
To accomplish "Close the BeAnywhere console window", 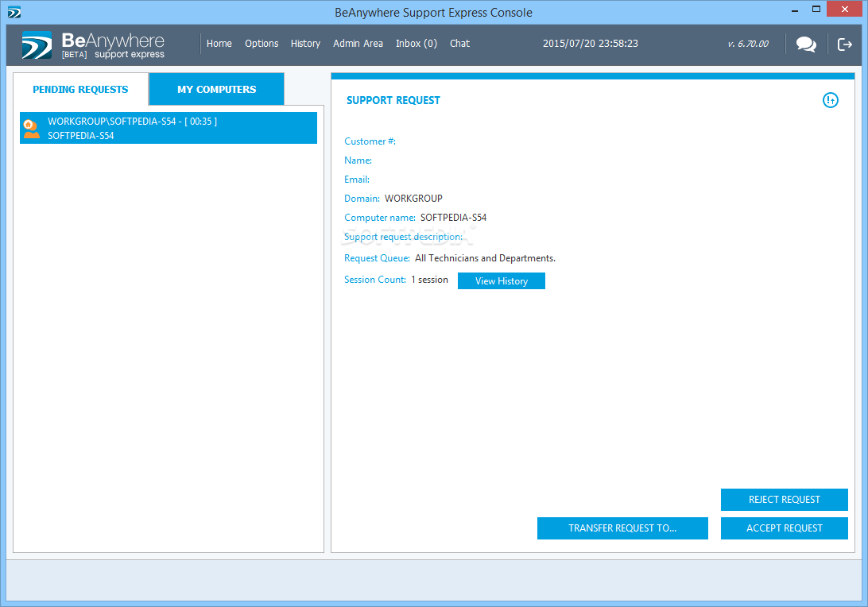I will (x=845, y=10).
